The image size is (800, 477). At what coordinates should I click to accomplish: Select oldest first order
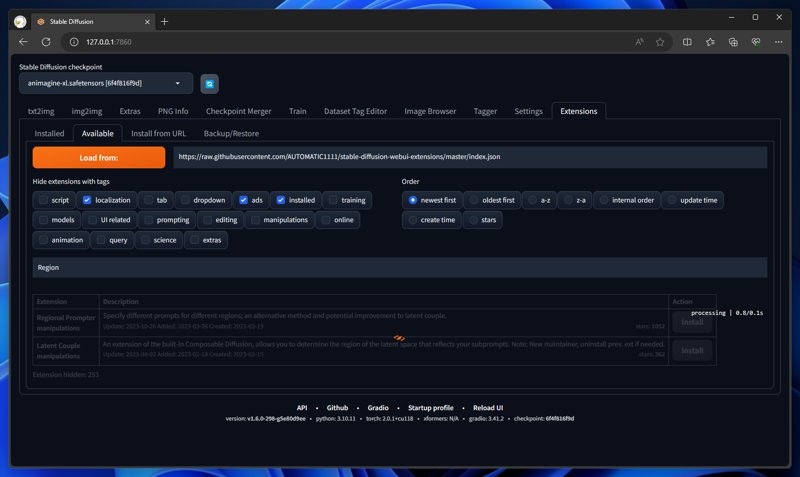(474, 200)
